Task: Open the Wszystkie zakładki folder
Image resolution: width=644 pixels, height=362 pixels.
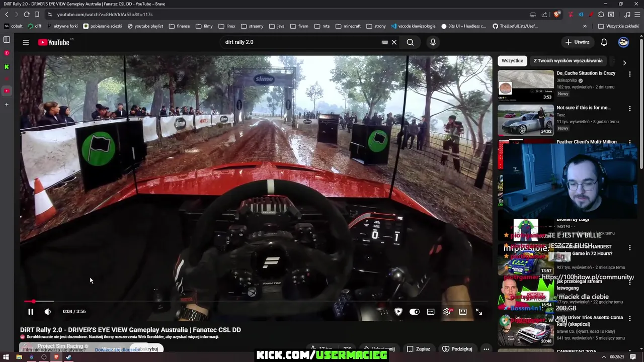Action: coord(618,26)
